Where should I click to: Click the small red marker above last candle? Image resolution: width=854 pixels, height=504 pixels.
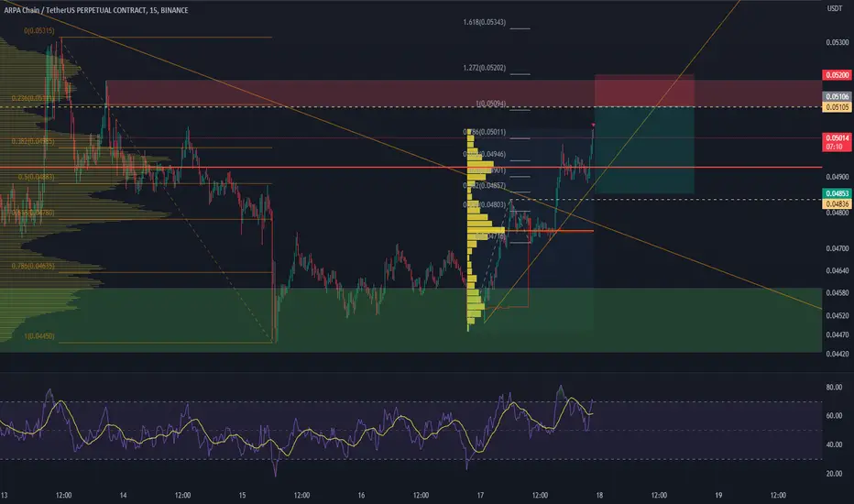click(x=593, y=126)
